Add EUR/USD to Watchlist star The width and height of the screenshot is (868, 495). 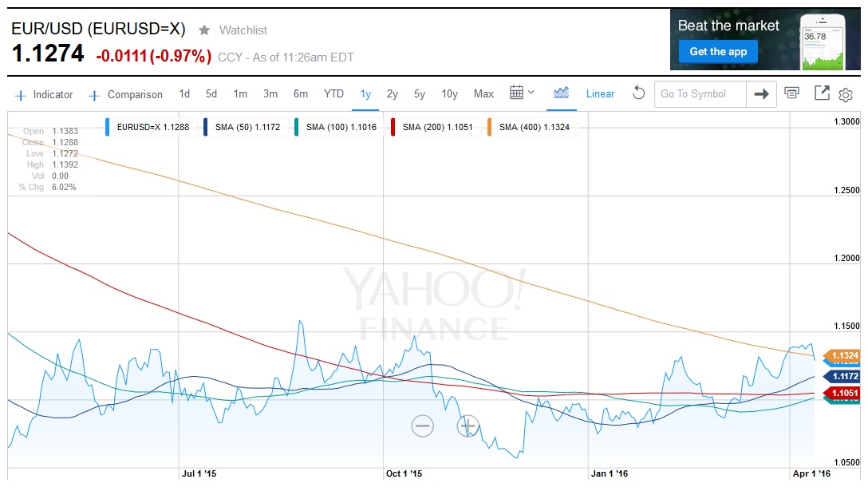click(204, 30)
